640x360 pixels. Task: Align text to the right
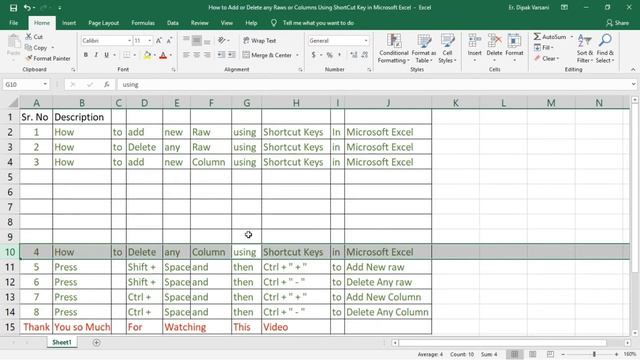(x=207, y=55)
